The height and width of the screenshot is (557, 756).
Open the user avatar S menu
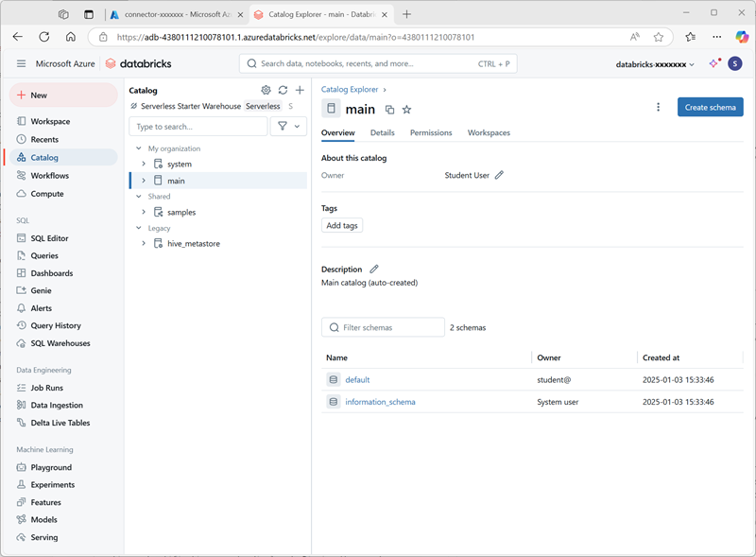click(x=735, y=63)
